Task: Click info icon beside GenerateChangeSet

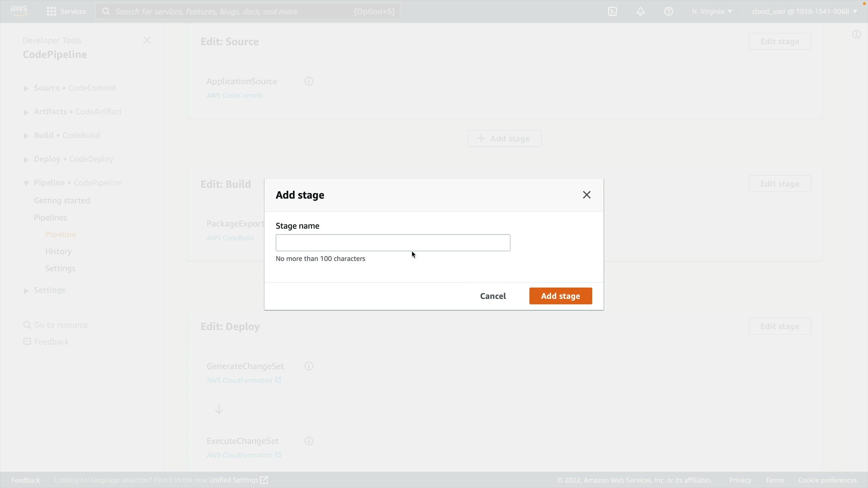Action: (309, 366)
